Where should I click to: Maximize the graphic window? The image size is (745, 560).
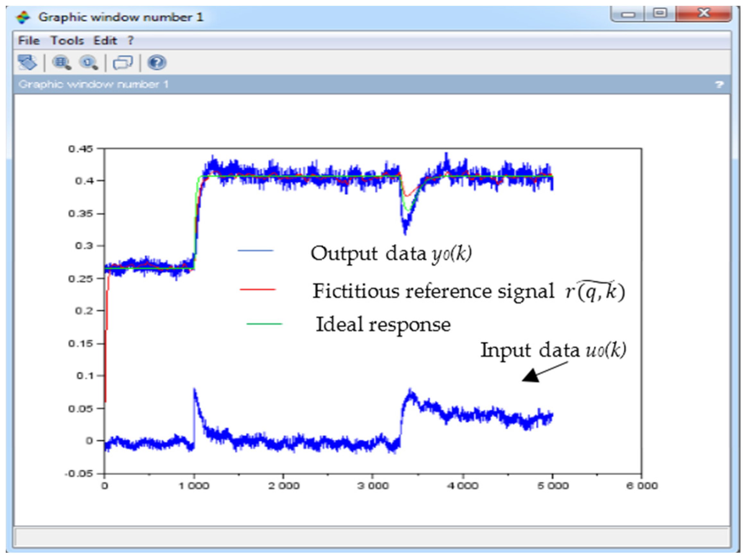tap(660, 13)
